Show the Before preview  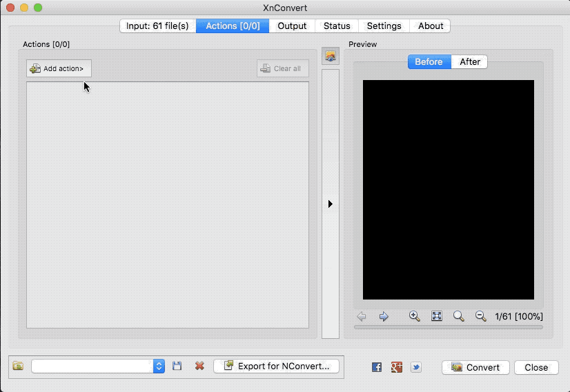pyautogui.click(x=429, y=61)
